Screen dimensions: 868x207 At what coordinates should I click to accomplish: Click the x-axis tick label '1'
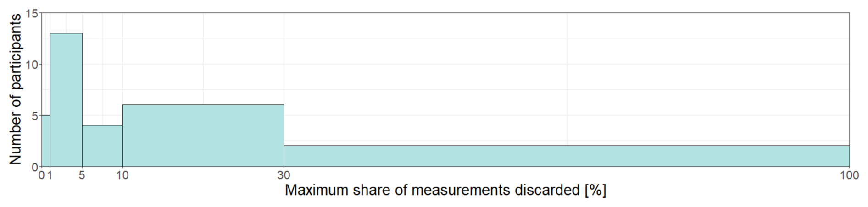click(50, 175)
